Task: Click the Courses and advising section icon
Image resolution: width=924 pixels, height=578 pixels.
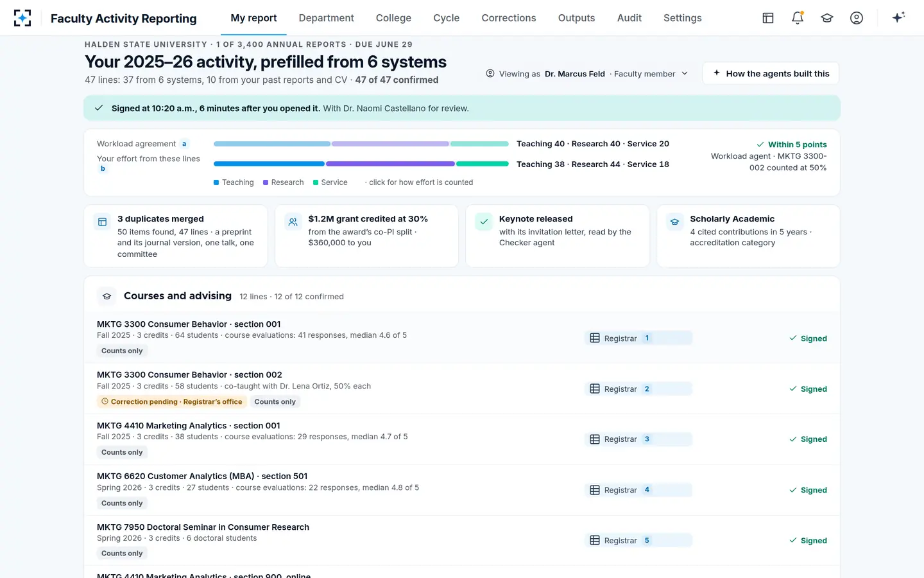Action: [107, 296]
